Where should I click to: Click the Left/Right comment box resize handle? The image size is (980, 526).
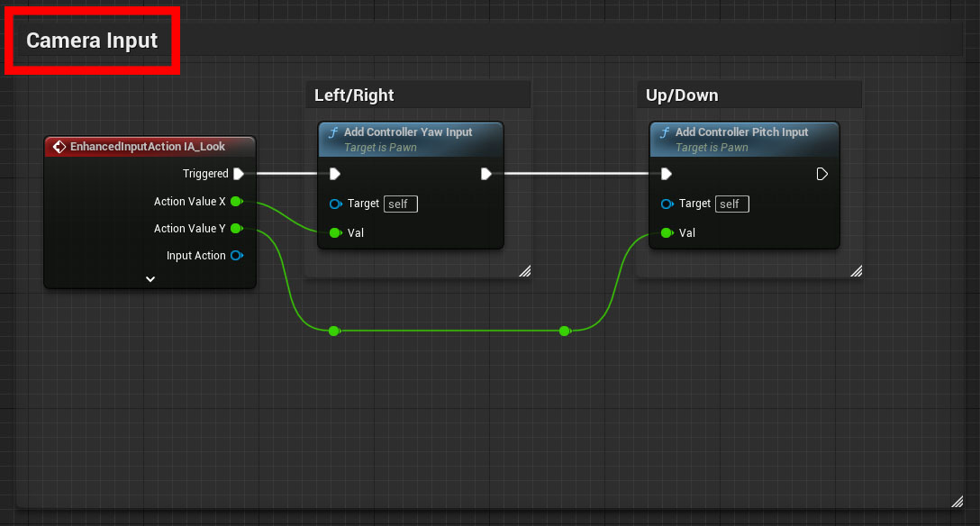tap(525, 271)
